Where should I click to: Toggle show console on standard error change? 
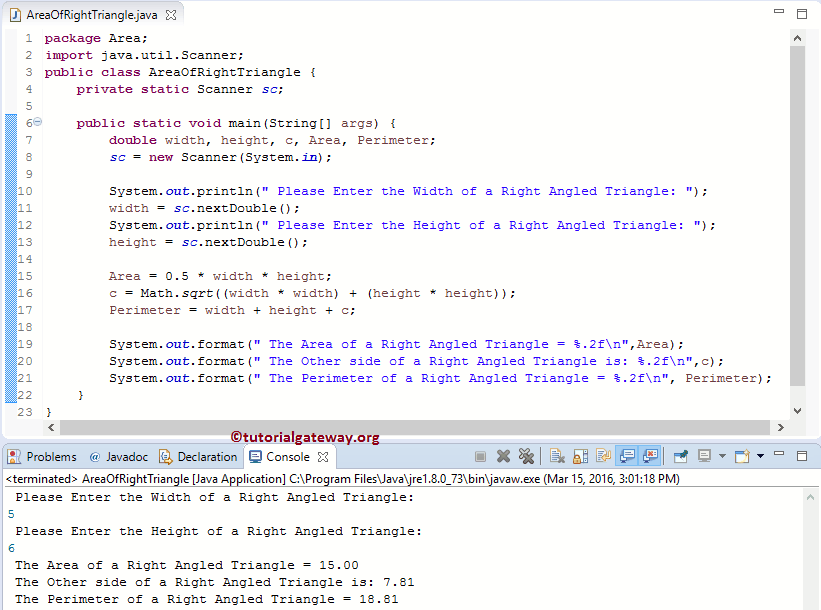(x=650, y=457)
